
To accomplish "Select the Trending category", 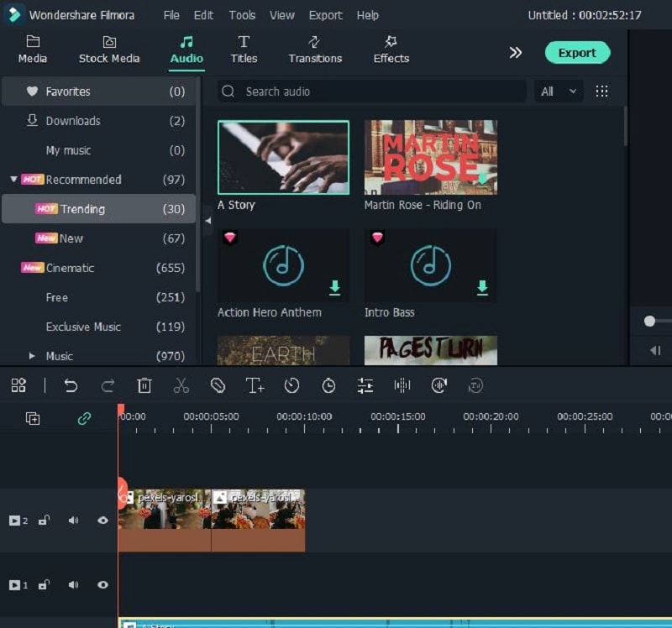I will pos(98,208).
